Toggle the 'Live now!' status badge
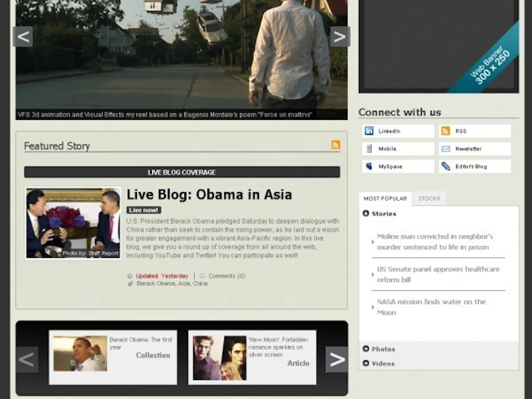The height and width of the screenshot is (399, 532). (x=143, y=210)
